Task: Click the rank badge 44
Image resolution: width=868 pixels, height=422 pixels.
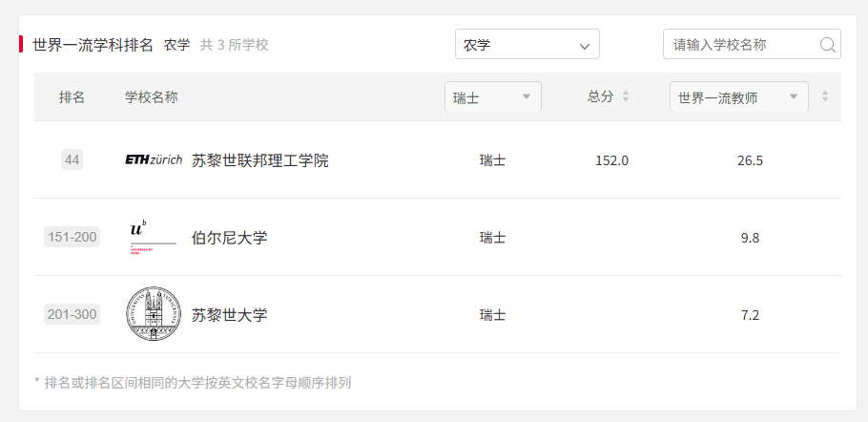Action: point(72,160)
